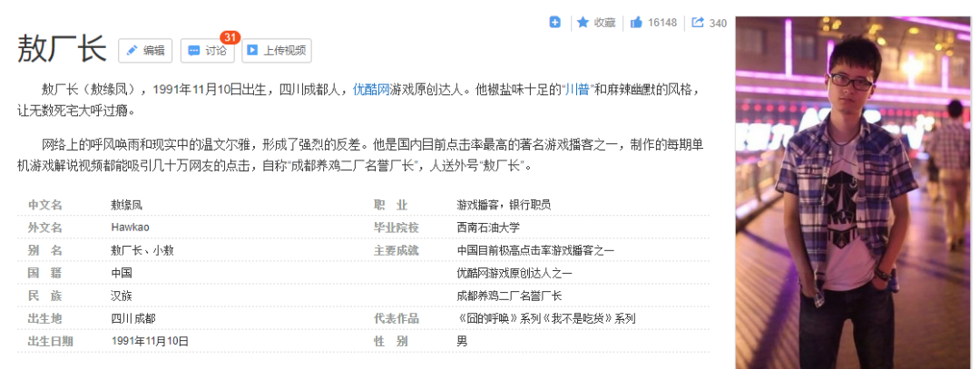Select 成都养鸡二厂名誉厂长 in info table
Viewport: 980px width, 369px height.
point(509,296)
